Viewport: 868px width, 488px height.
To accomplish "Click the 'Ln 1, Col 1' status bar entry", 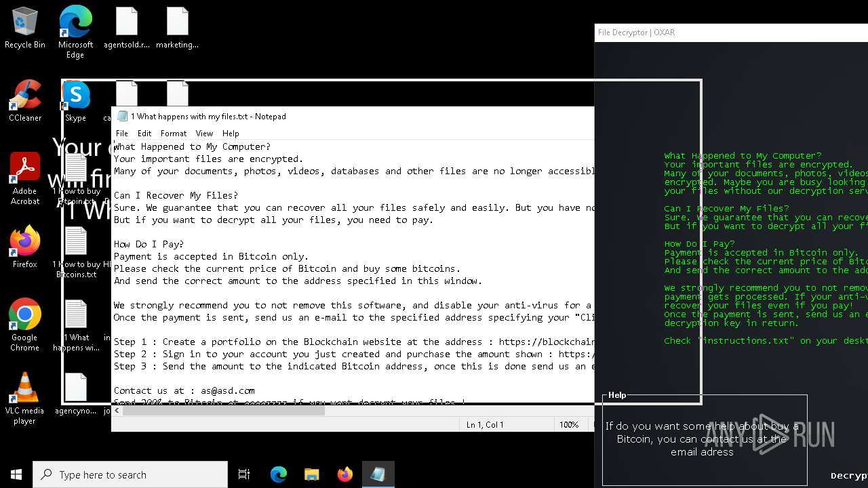I will (485, 424).
